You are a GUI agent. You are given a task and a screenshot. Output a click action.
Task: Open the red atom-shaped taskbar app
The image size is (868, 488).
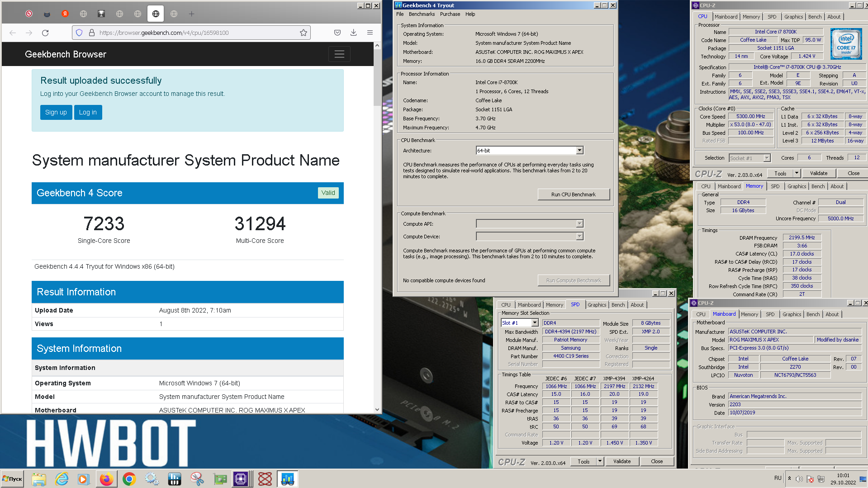coord(265,479)
